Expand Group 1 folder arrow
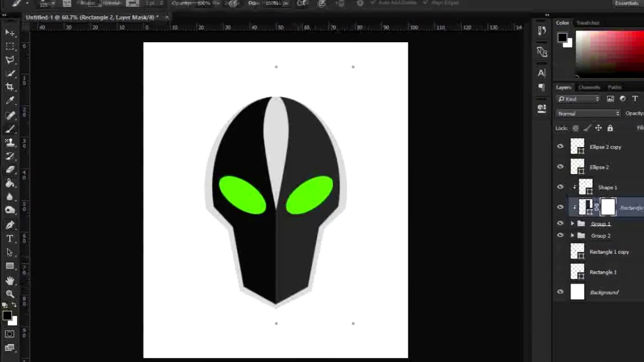Viewport: 644px width, 362px height. 572,224
